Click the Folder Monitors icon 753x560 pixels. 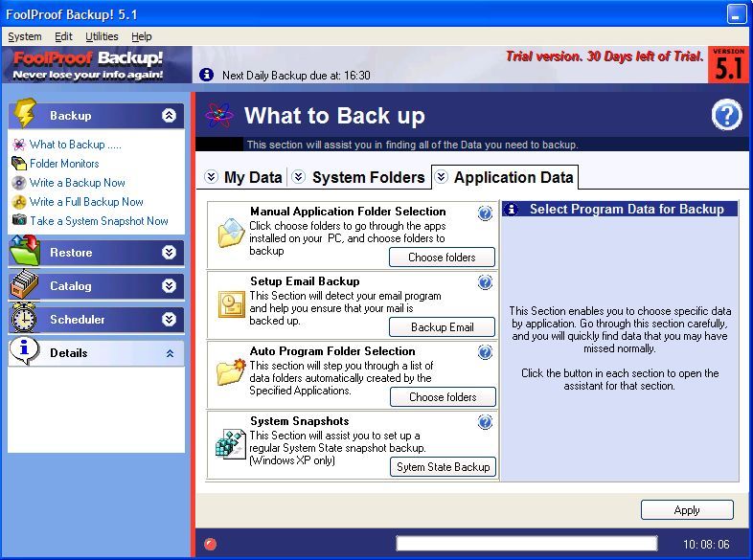(19, 164)
